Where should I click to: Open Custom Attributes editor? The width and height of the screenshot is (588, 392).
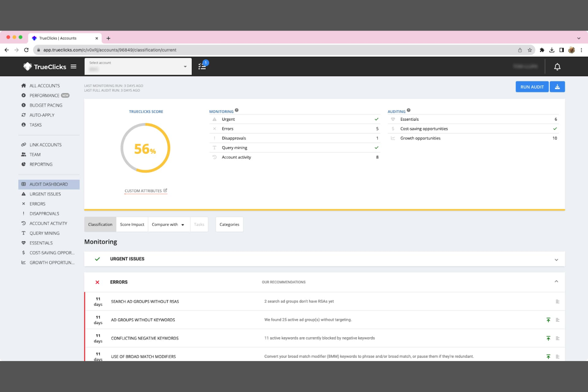click(x=146, y=191)
